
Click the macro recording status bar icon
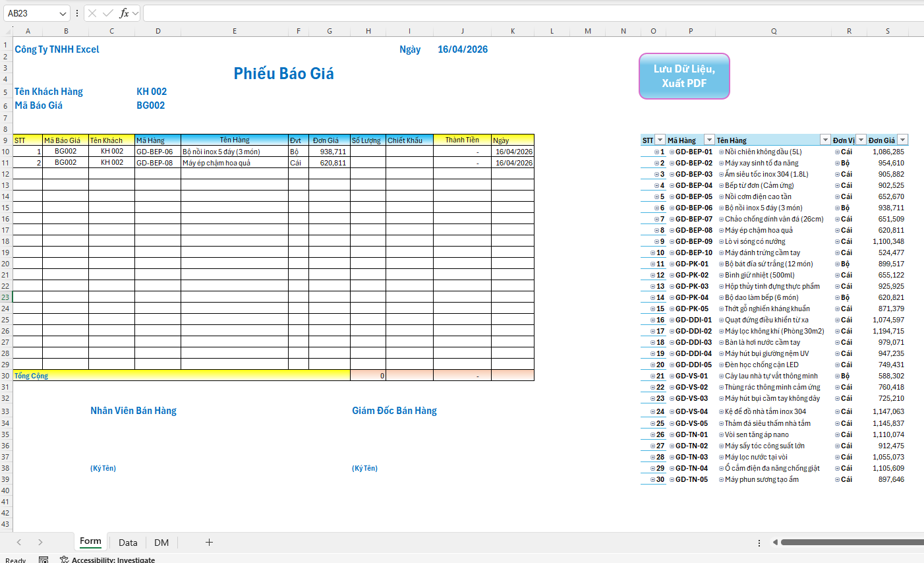point(43,560)
